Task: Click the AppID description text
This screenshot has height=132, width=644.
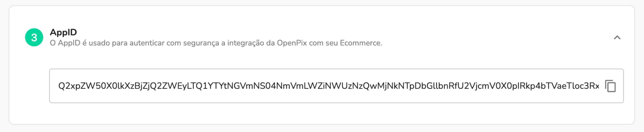Action: (x=215, y=43)
